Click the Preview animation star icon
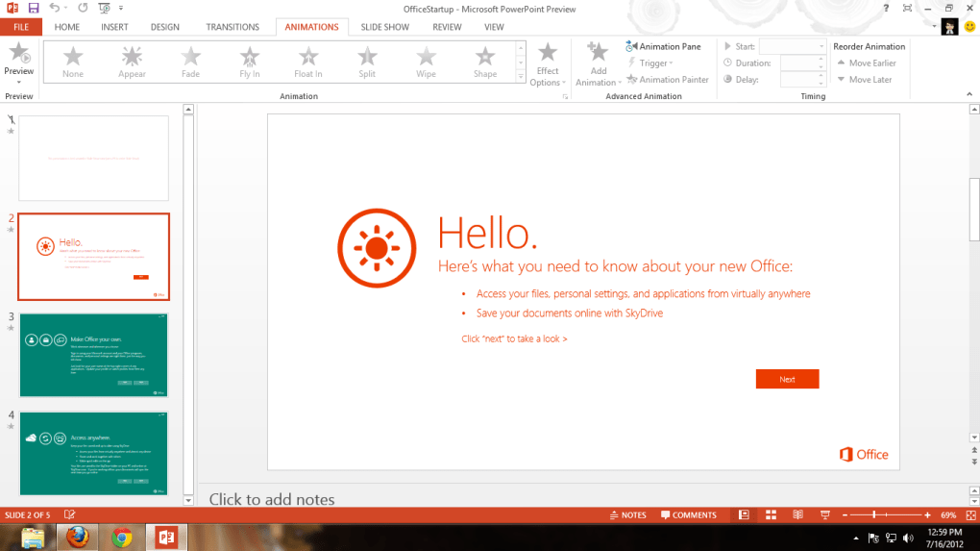Viewport: 980px width, 551px height. tap(18, 55)
